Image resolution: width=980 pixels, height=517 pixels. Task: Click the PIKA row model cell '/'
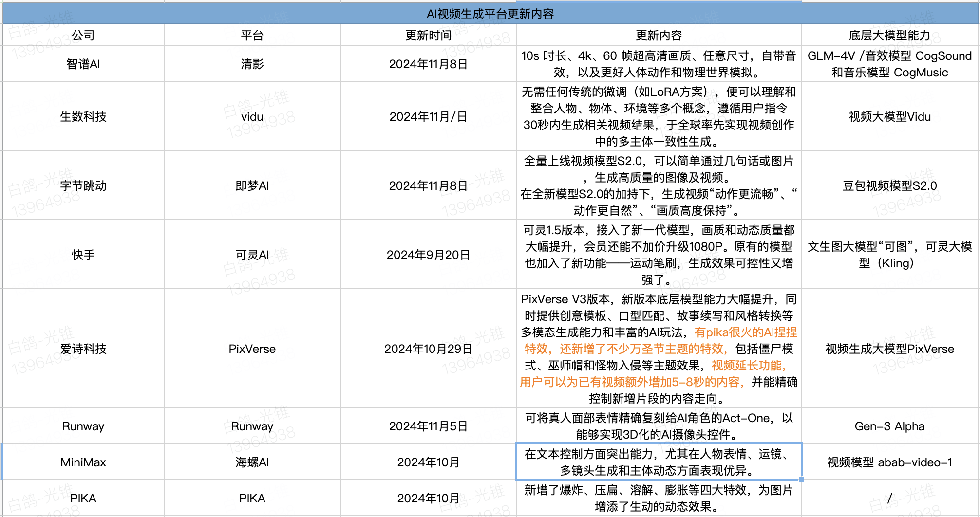point(890,498)
